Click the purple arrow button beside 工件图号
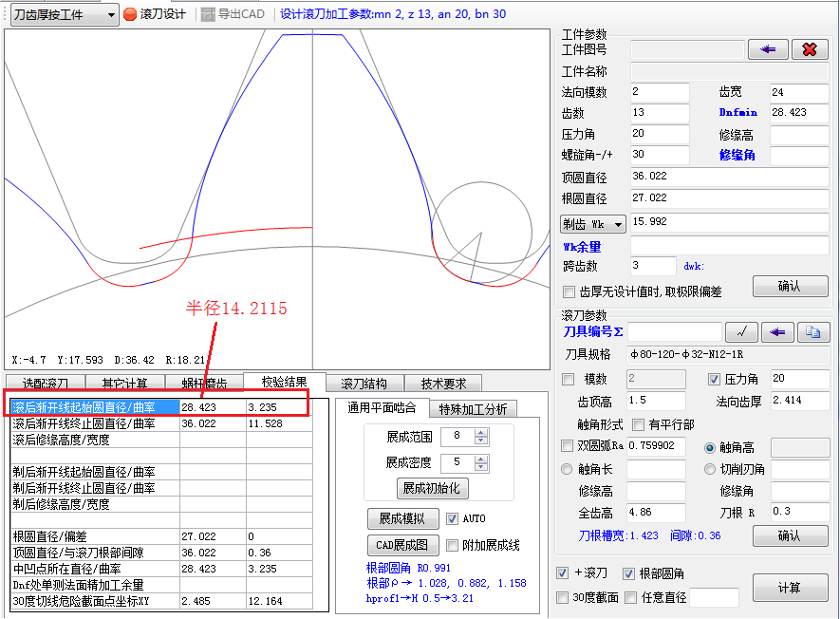 [x=768, y=49]
